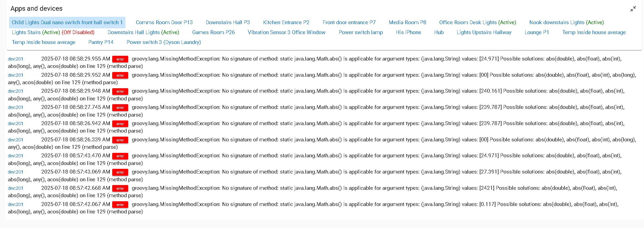Open dev:201 link in the first log entry
Viewport: 644px width, 228px height.
15,59
